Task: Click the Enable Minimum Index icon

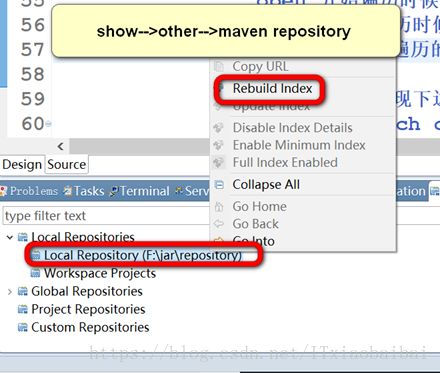Action: pyautogui.click(x=218, y=145)
